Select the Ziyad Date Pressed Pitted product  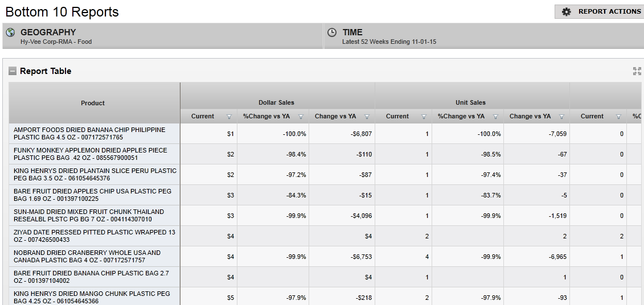[x=95, y=236]
